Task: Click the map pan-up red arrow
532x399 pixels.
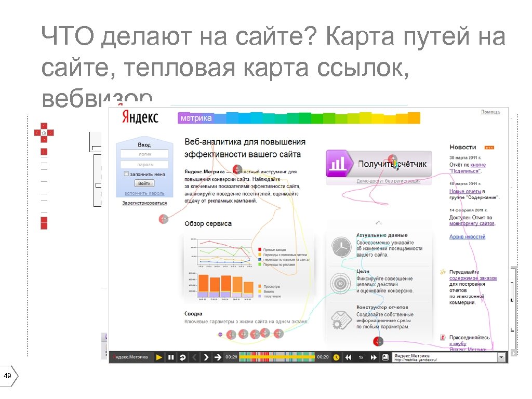Action: [44, 126]
